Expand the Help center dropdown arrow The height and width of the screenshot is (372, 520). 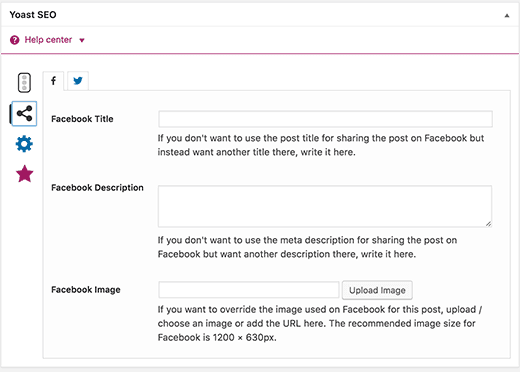point(82,40)
